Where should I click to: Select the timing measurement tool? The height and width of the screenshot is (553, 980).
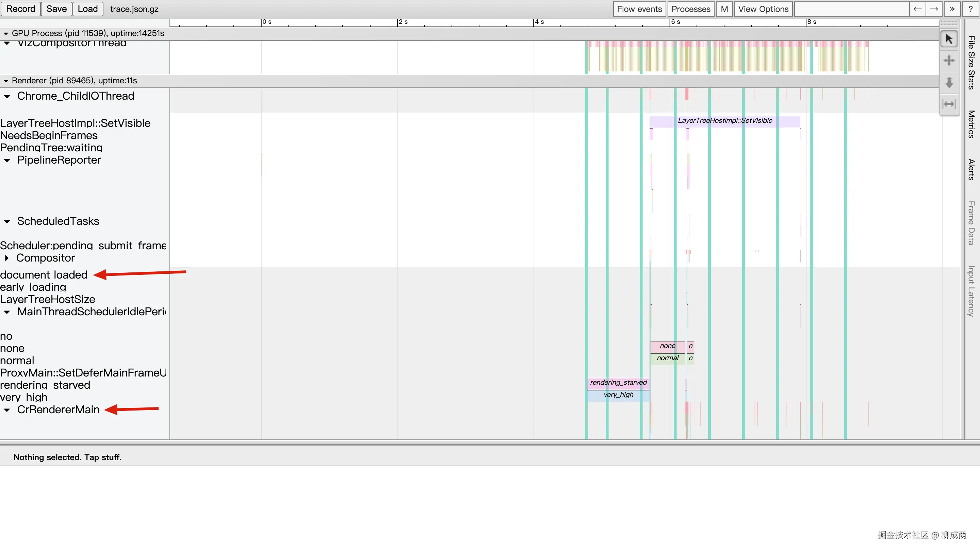point(949,104)
